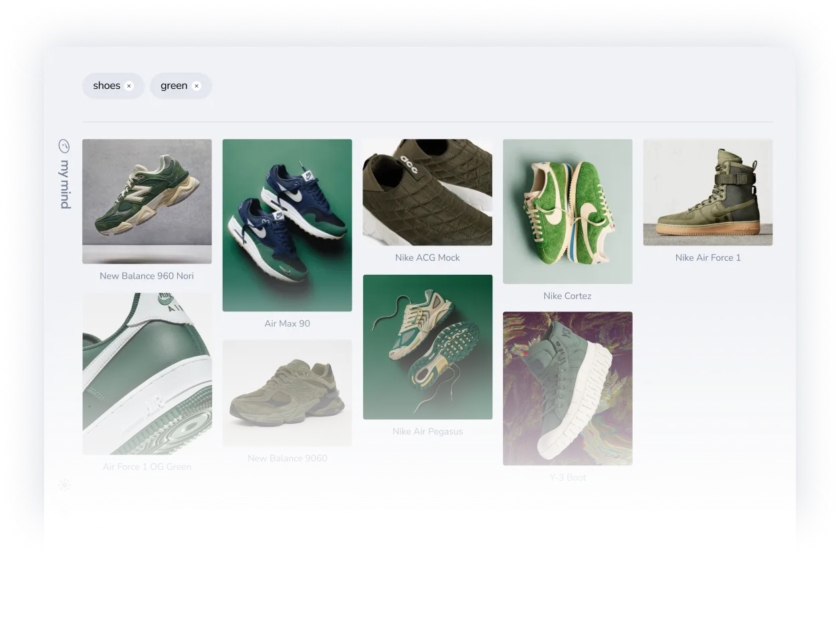This screenshot has height=623, width=840.
Task: Open the New Balance 9060 image
Action: click(x=287, y=393)
